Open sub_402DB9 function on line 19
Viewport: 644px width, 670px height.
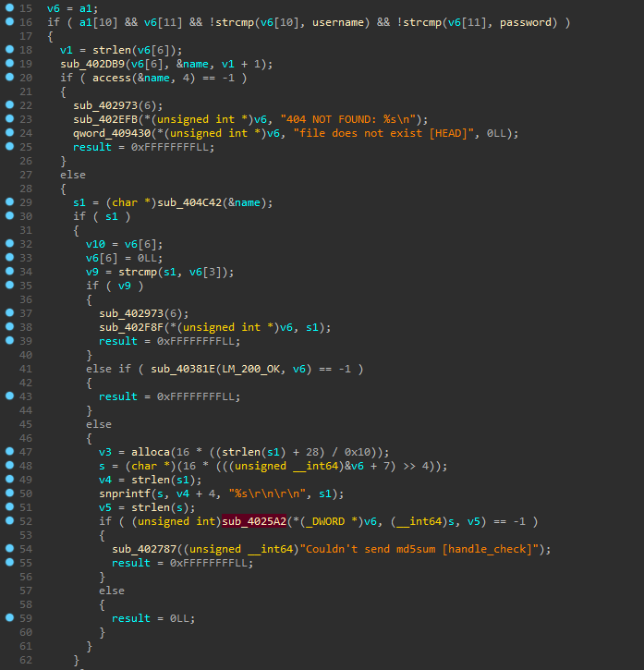tap(92, 64)
